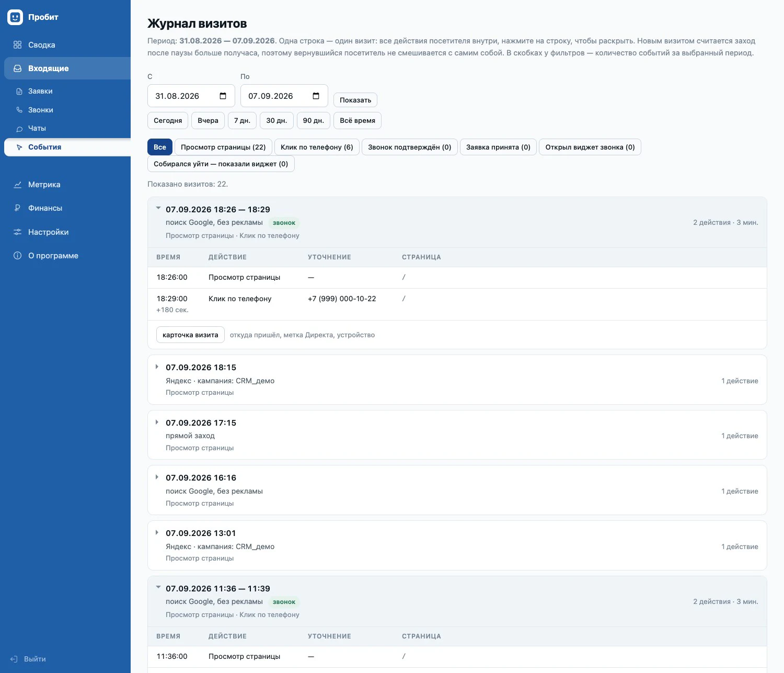
Task: Set the period to Всё время
Action: click(358, 120)
